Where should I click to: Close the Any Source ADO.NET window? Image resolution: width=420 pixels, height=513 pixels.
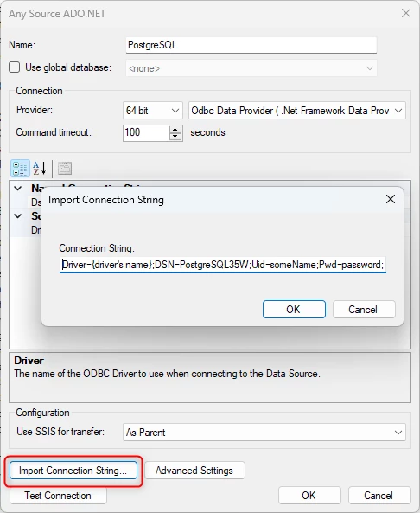click(x=406, y=13)
